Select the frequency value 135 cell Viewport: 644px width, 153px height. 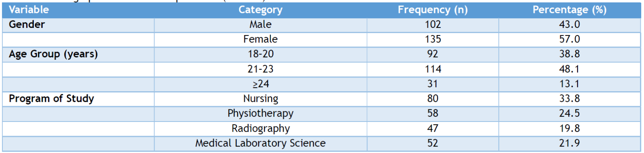(433, 40)
